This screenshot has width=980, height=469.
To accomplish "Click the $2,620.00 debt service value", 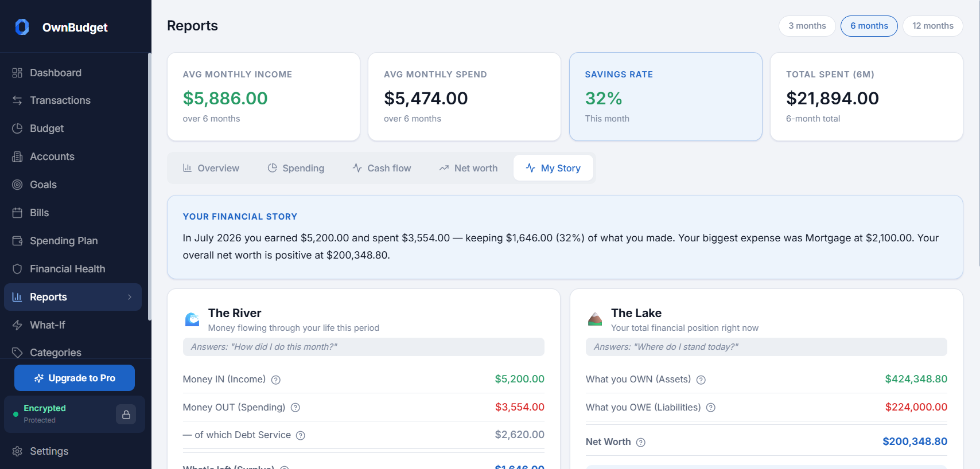I will (519, 435).
